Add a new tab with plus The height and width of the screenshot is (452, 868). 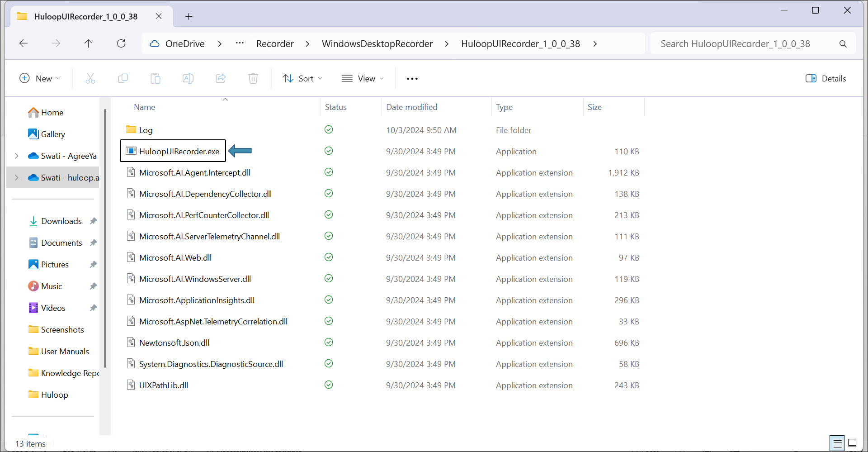pos(189,17)
